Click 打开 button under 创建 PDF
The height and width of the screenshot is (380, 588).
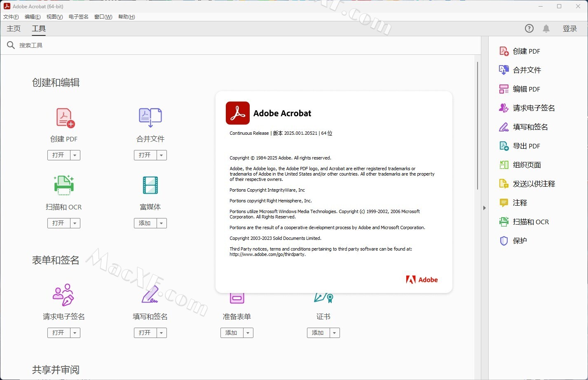coord(59,155)
